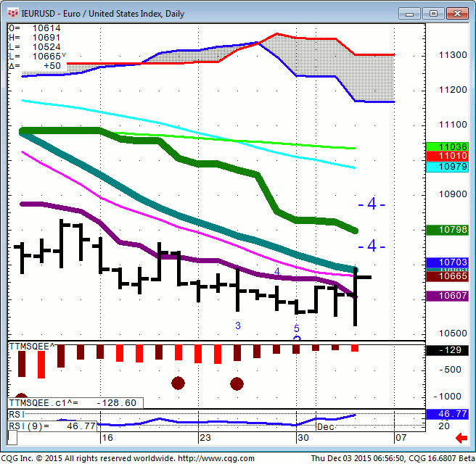Select the 10798 dark green price label

447,230
